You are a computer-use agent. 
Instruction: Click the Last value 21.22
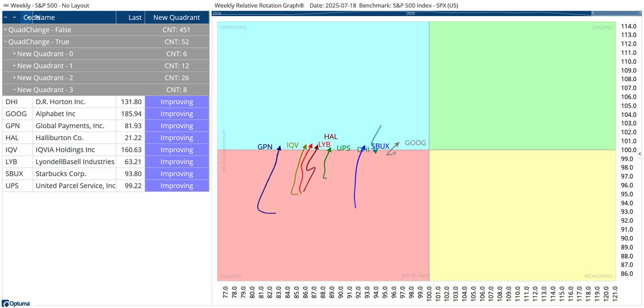click(134, 138)
